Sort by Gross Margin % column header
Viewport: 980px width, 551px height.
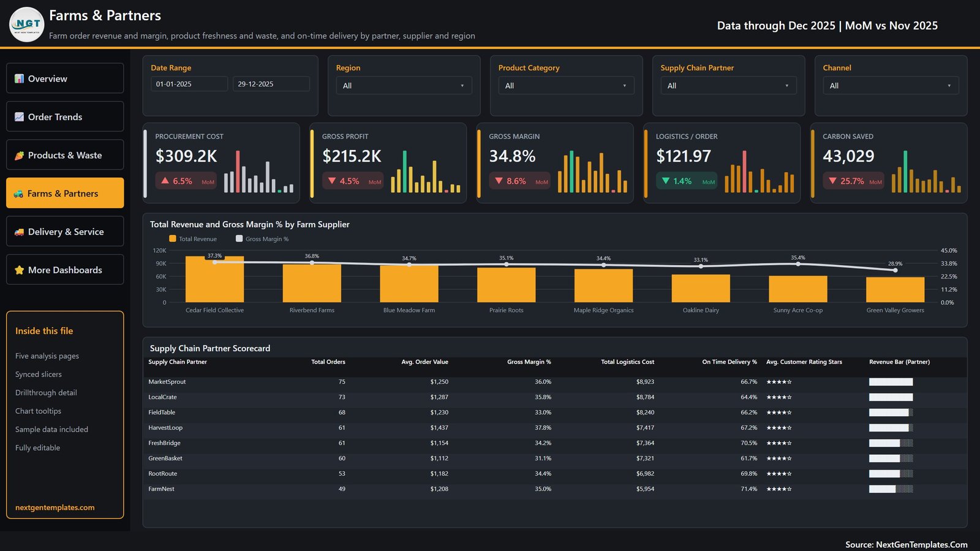[x=529, y=362]
